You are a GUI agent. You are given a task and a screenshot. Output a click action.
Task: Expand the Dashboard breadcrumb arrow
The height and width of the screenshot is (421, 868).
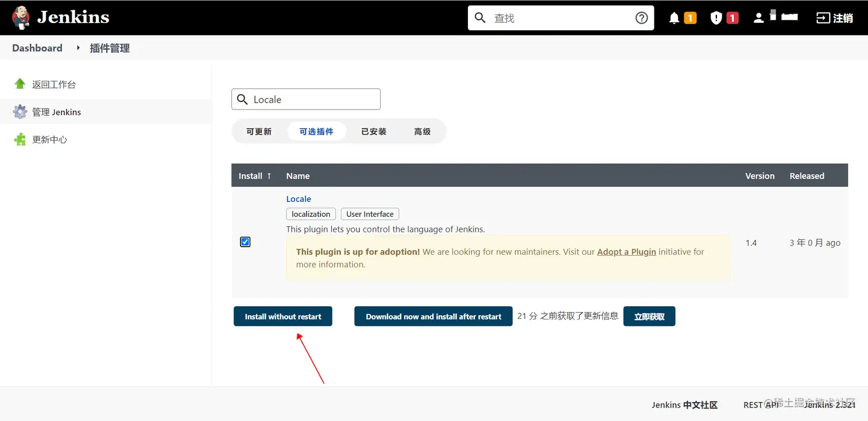coord(78,48)
